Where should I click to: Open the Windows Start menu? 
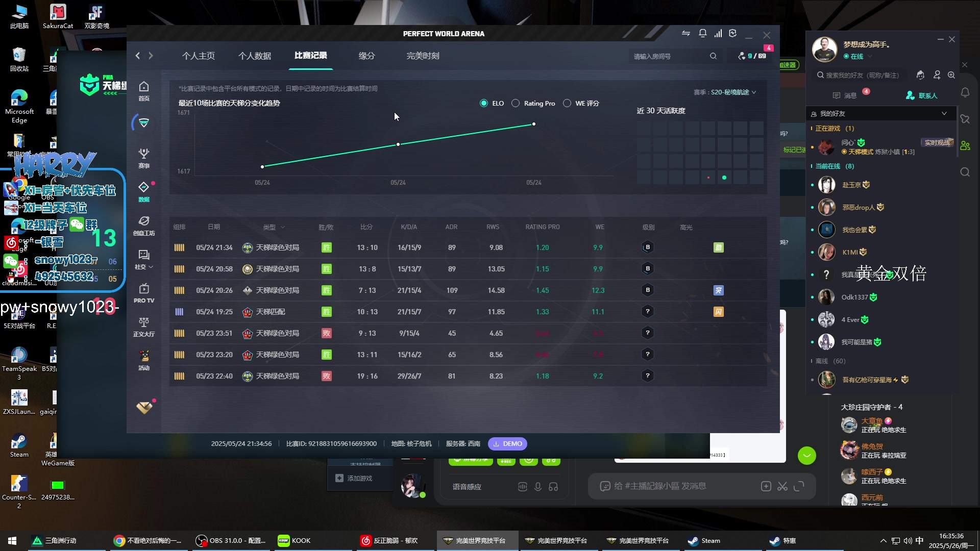tap(12, 541)
